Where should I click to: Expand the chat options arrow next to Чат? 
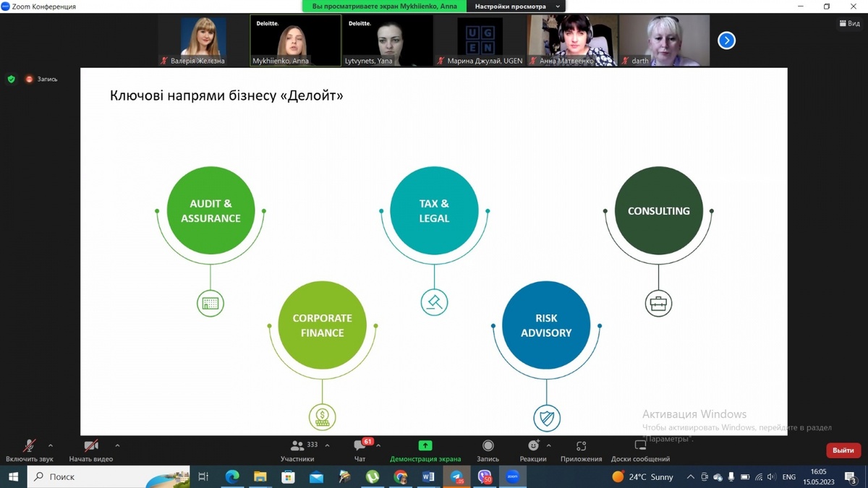tap(378, 445)
